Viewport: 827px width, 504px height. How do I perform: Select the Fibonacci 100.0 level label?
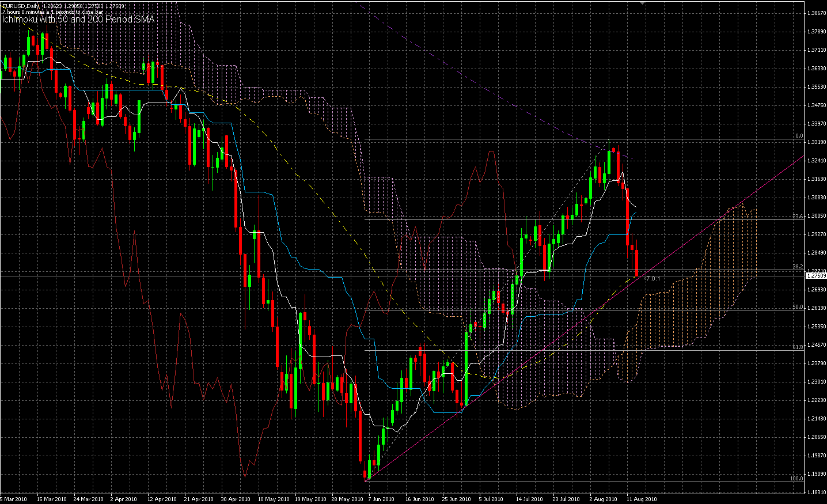[x=796, y=478]
